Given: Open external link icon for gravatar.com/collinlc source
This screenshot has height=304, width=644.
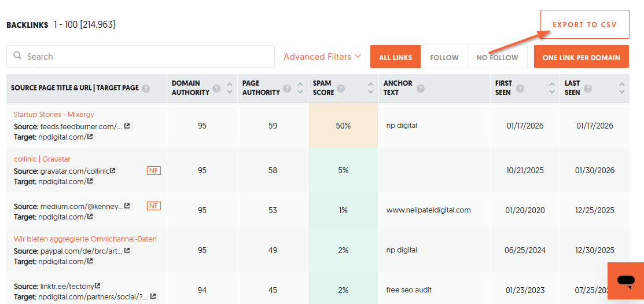Looking at the screenshot, I should tap(112, 170).
